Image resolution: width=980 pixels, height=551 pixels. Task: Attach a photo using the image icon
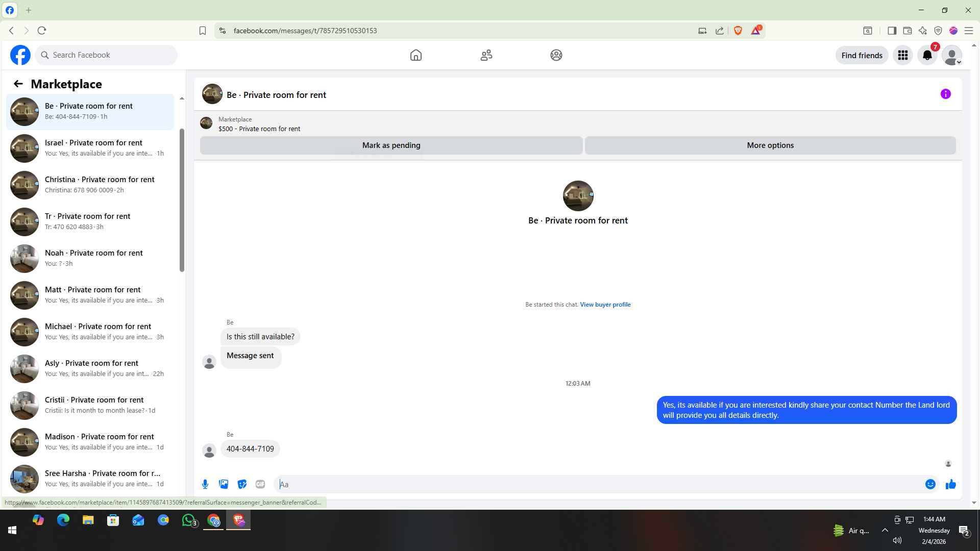click(224, 484)
